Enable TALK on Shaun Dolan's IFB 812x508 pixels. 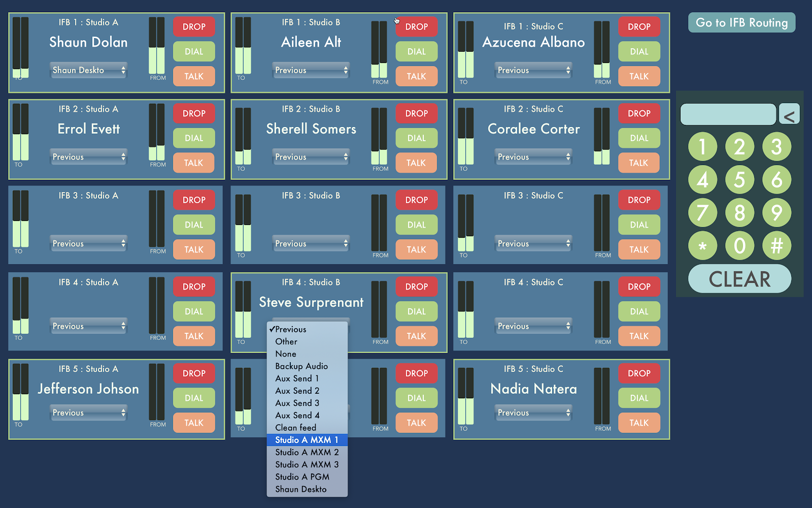194,76
